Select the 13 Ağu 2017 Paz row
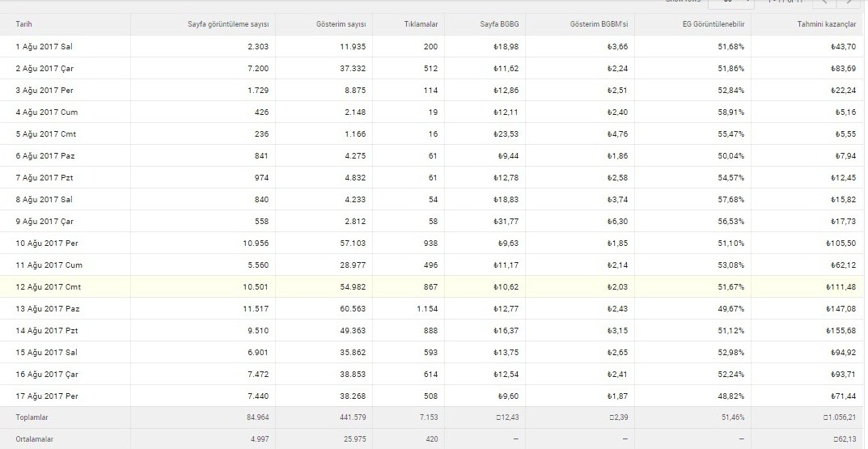Viewport: 868px width, 449px height. pos(434,308)
